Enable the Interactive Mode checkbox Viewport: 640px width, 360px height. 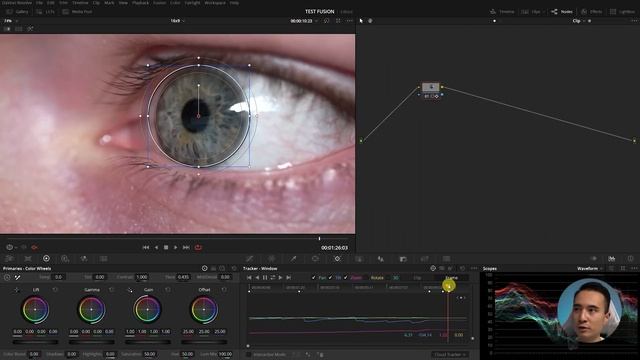pyautogui.click(x=249, y=354)
